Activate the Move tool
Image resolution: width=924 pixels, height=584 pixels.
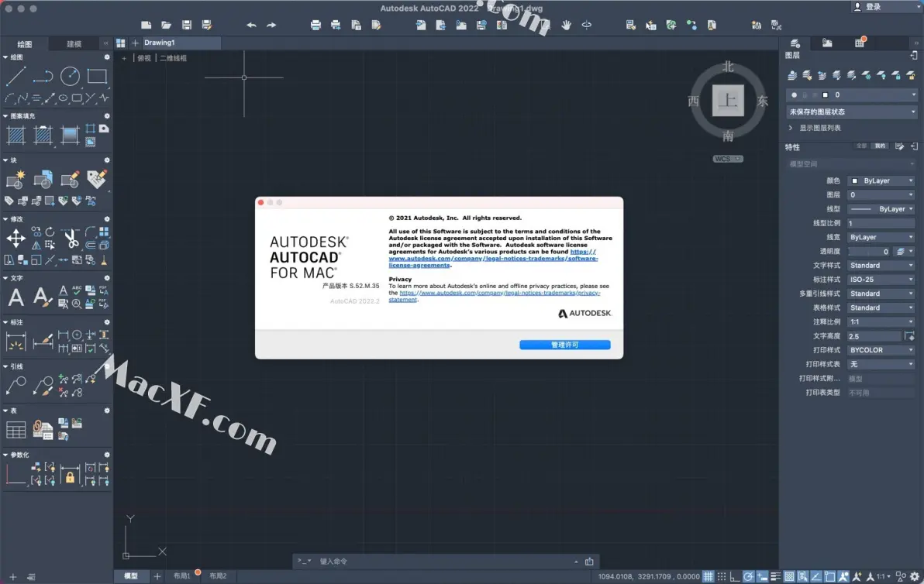point(16,239)
